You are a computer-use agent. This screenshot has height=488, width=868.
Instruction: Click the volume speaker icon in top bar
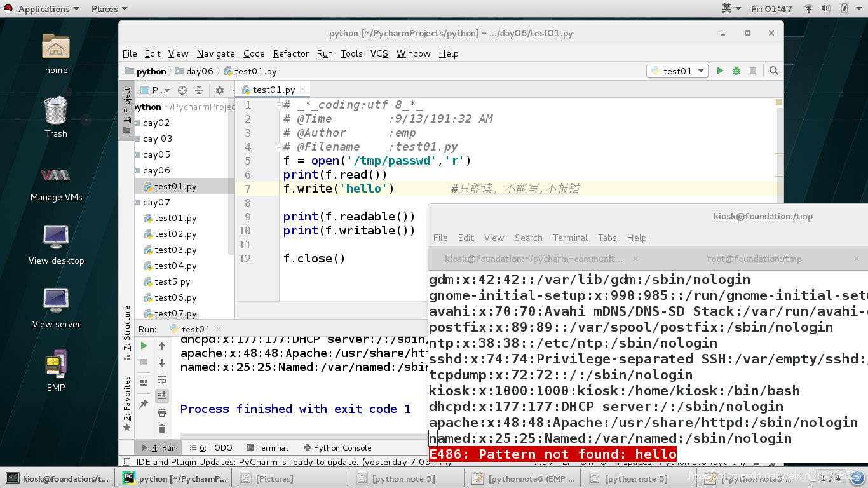[825, 9]
